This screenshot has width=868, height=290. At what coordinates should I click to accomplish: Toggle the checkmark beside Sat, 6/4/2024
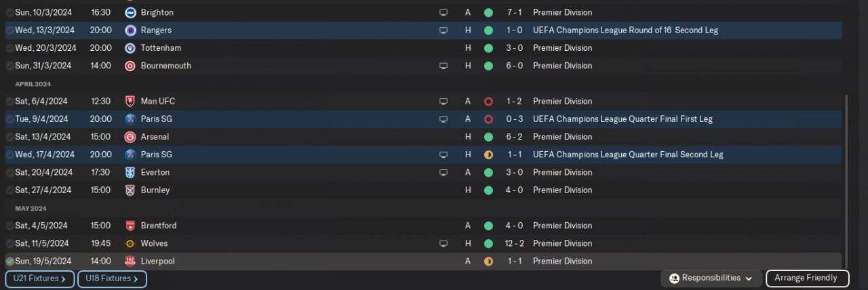pyautogui.click(x=9, y=102)
